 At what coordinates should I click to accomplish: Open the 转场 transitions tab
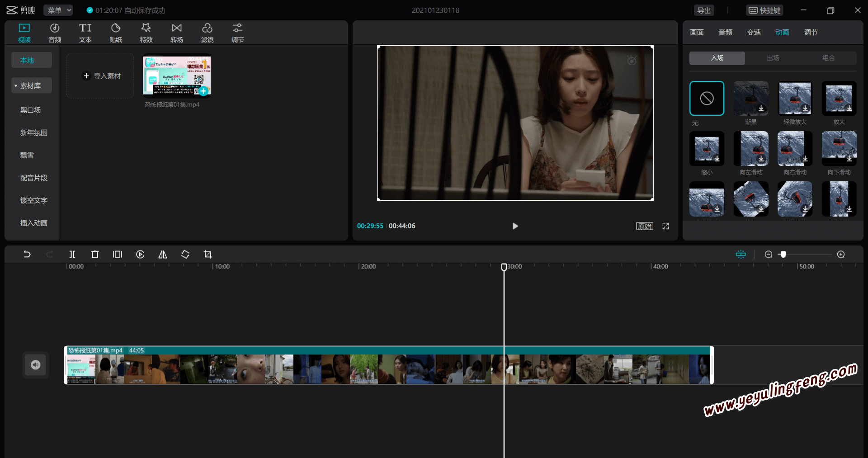tap(177, 33)
